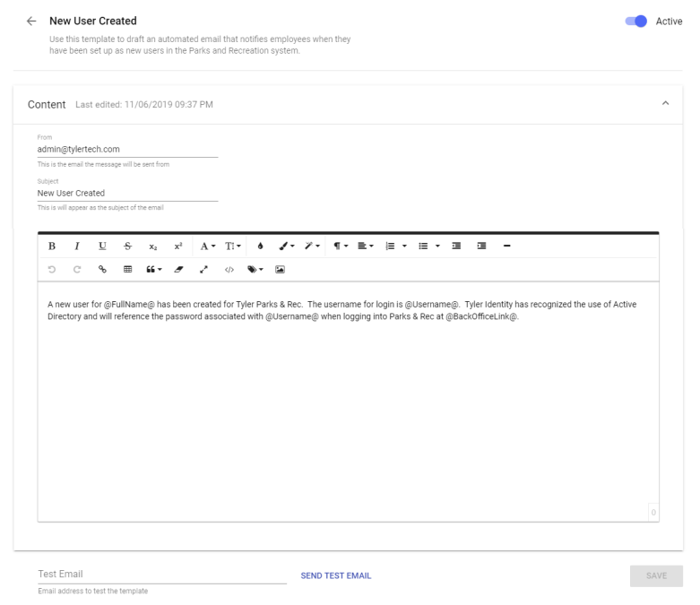Viewport: 700px width, 605px height.
Task: Apply strikethrough to text
Action: 127,246
